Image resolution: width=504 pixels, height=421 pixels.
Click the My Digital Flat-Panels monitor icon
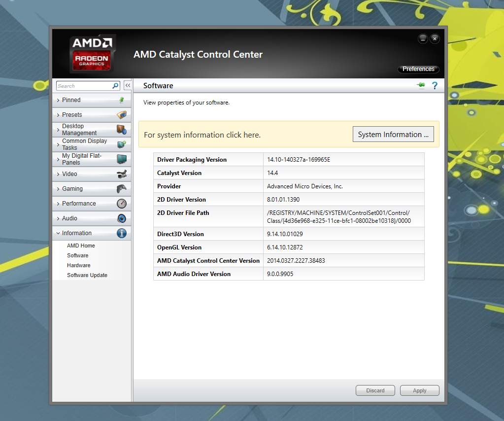tap(122, 159)
